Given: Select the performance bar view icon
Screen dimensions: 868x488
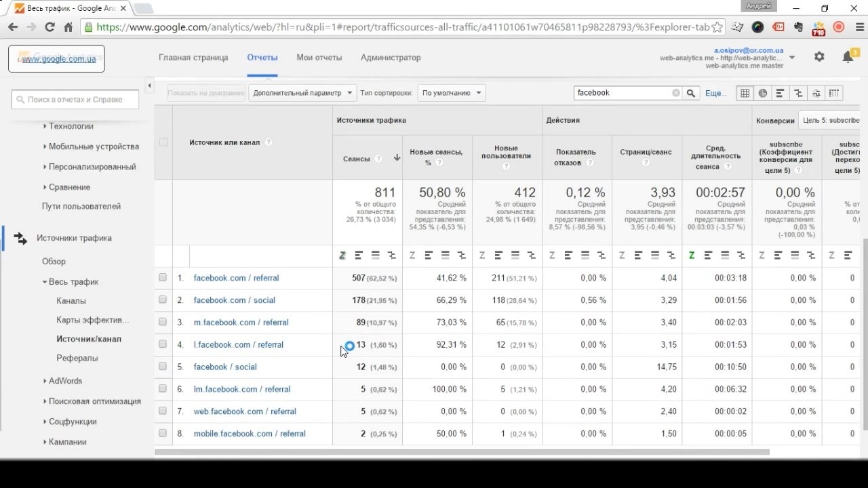Looking at the screenshot, I should pyautogui.click(x=781, y=94).
